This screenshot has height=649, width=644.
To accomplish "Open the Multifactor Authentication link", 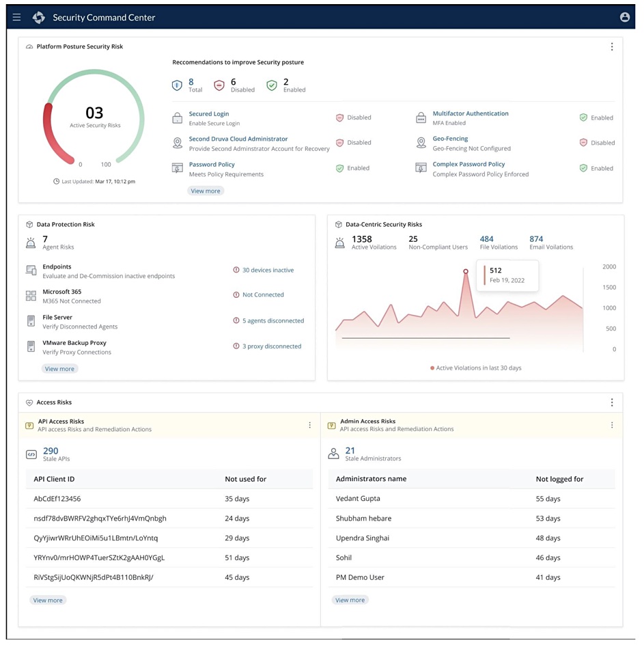I will (x=471, y=113).
